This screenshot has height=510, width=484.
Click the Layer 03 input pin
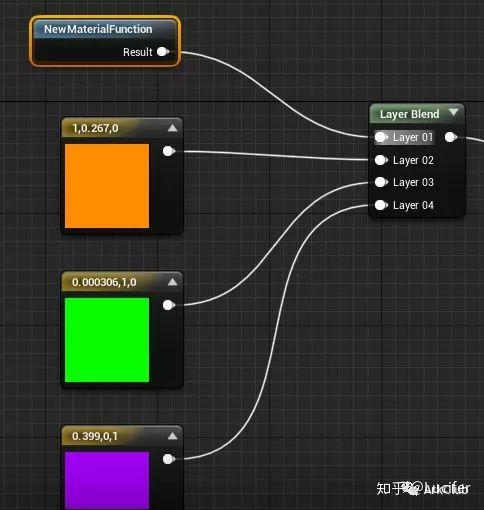pyautogui.click(x=381, y=182)
